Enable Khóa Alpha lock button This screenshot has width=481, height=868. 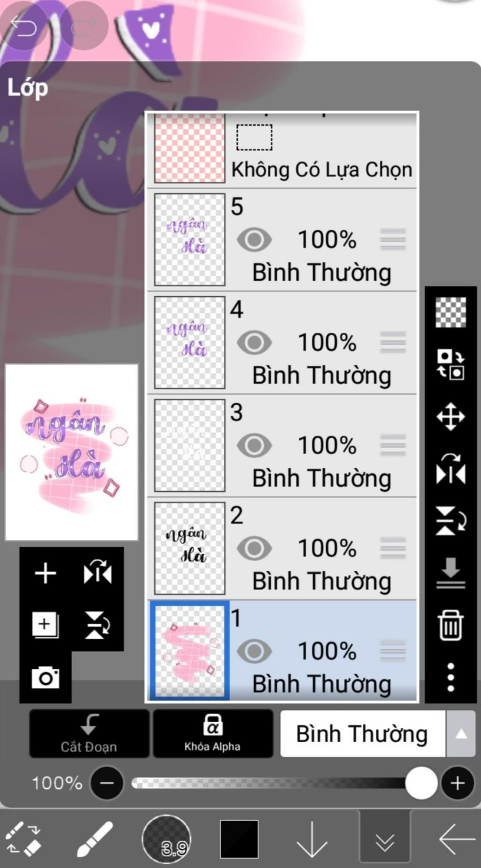point(213,733)
